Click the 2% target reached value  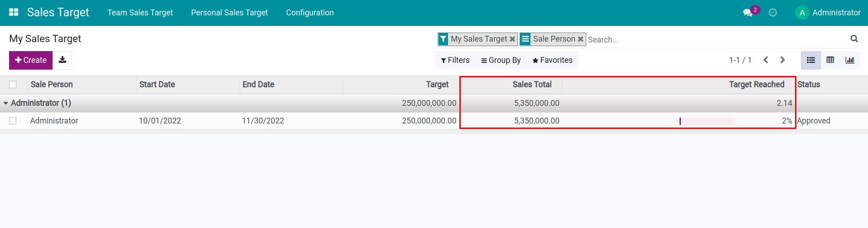(787, 121)
